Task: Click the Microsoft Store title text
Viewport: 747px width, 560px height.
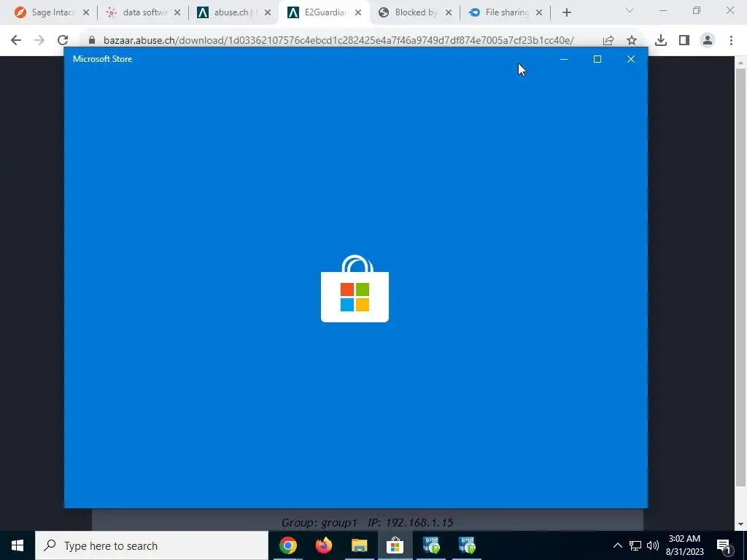Action: 102,59
